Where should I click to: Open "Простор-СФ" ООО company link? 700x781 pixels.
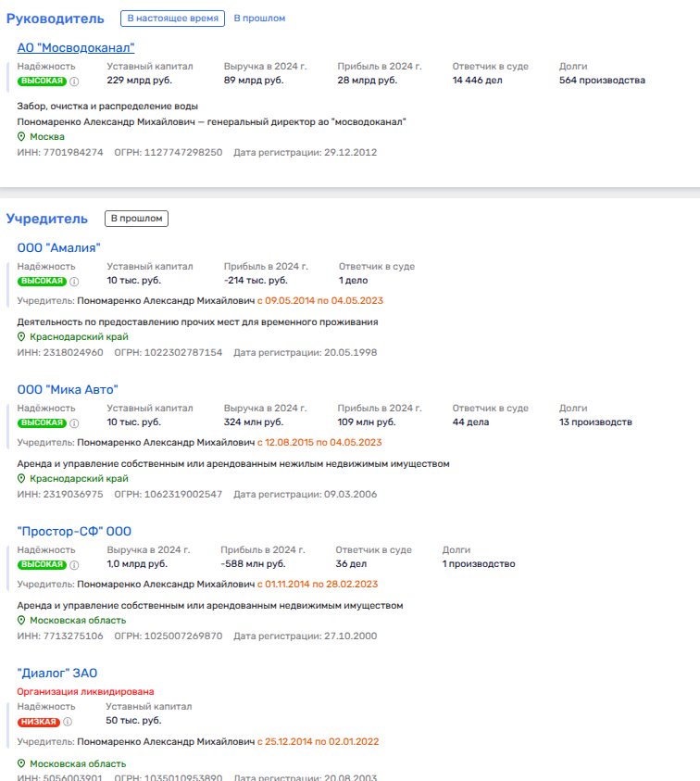[74, 531]
